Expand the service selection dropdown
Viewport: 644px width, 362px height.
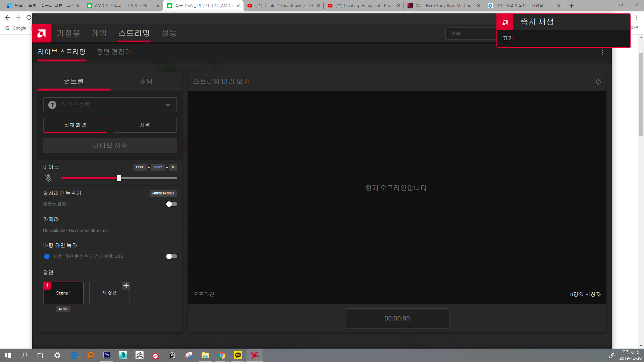(110, 105)
